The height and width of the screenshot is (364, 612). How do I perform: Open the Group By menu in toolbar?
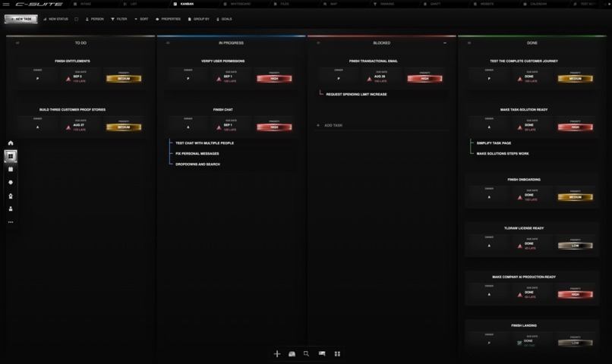click(199, 19)
